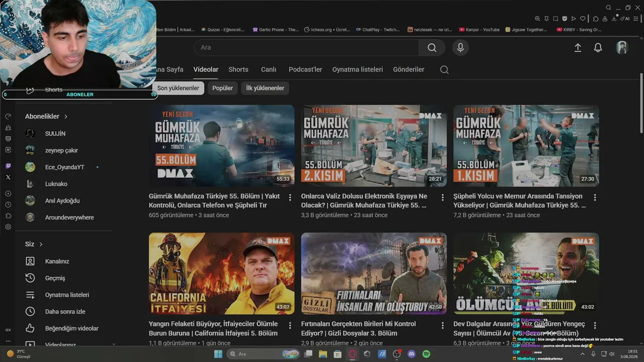Click the Windows taskbar Ara search box
Screen dimensions: 644x362
coord(264,354)
